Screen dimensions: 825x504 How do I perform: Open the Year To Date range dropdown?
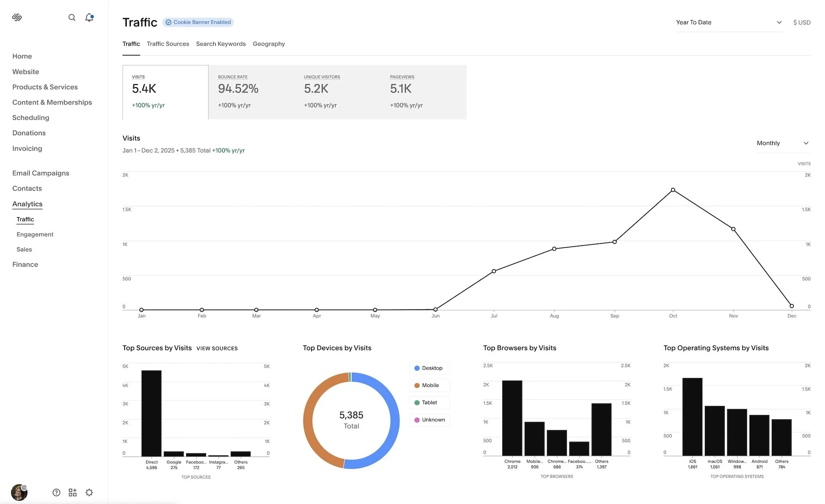(729, 22)
